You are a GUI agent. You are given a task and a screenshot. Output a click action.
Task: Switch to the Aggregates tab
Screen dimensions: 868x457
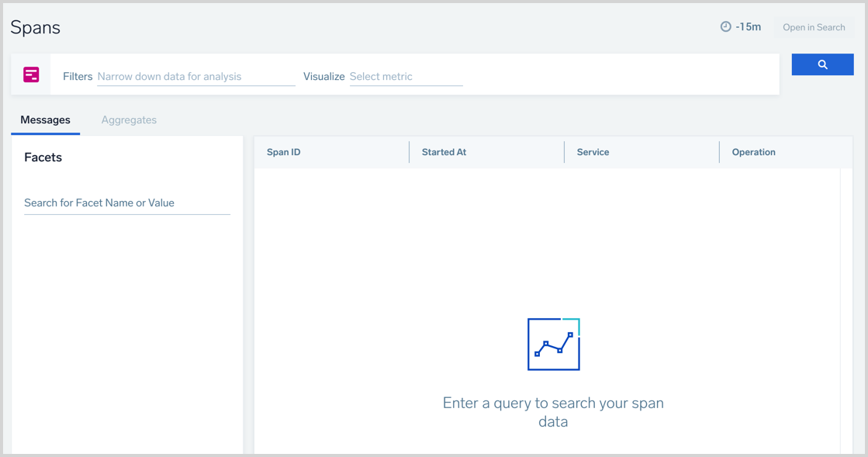[129, 119]
